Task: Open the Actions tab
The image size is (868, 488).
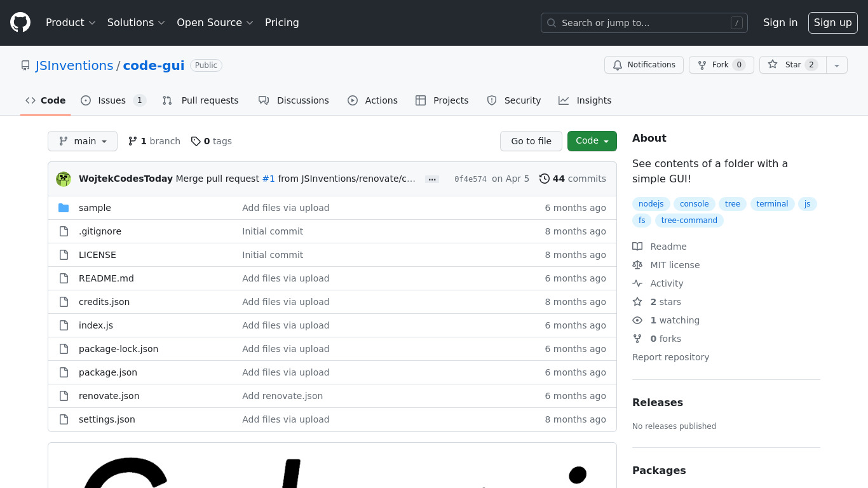Action: 372,100
